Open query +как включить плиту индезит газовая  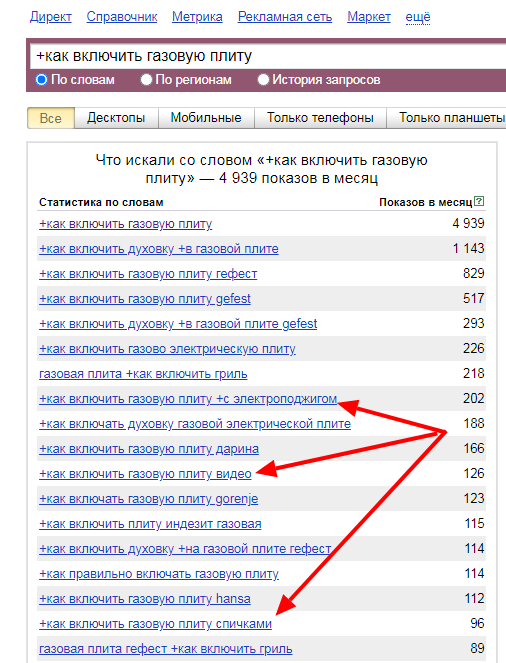(x=150, y=524)
